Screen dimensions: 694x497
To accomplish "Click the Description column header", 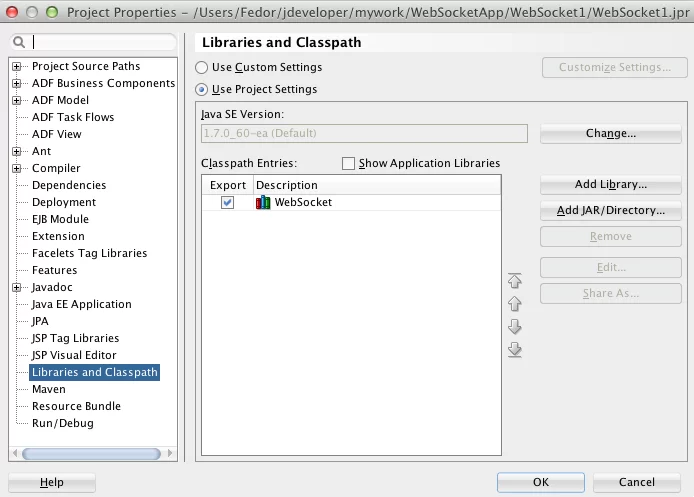I will coord(377,185).
